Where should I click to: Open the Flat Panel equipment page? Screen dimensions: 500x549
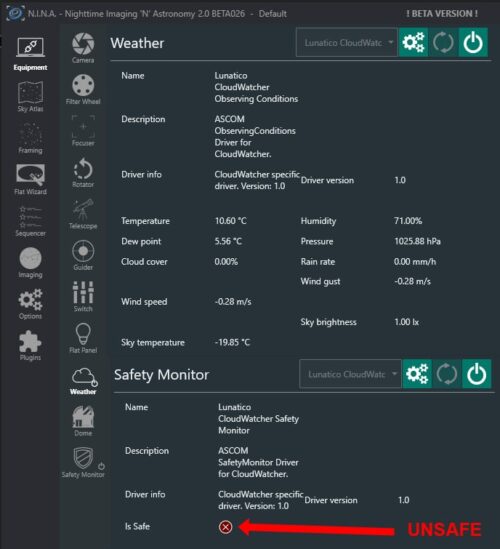(83, 338)
